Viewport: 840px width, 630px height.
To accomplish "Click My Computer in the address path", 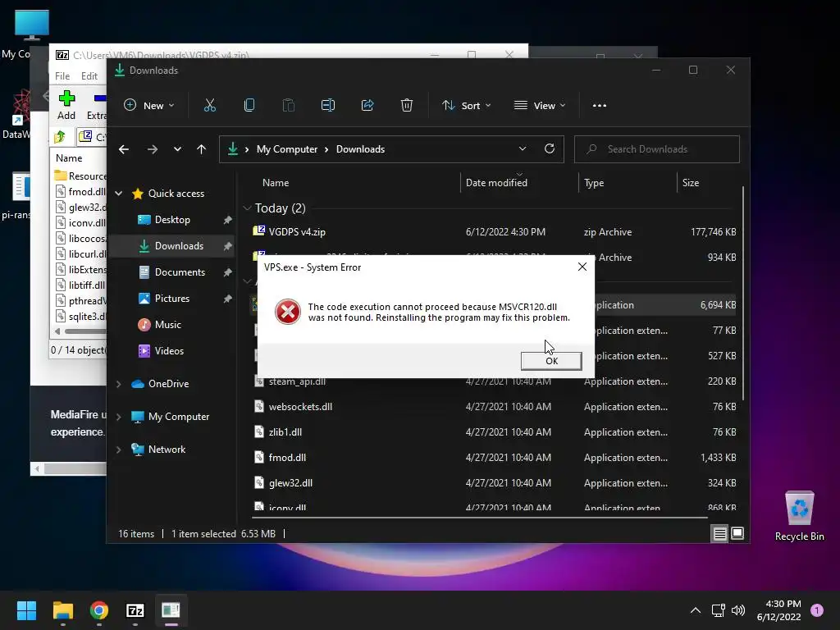I will click(287, 149).
